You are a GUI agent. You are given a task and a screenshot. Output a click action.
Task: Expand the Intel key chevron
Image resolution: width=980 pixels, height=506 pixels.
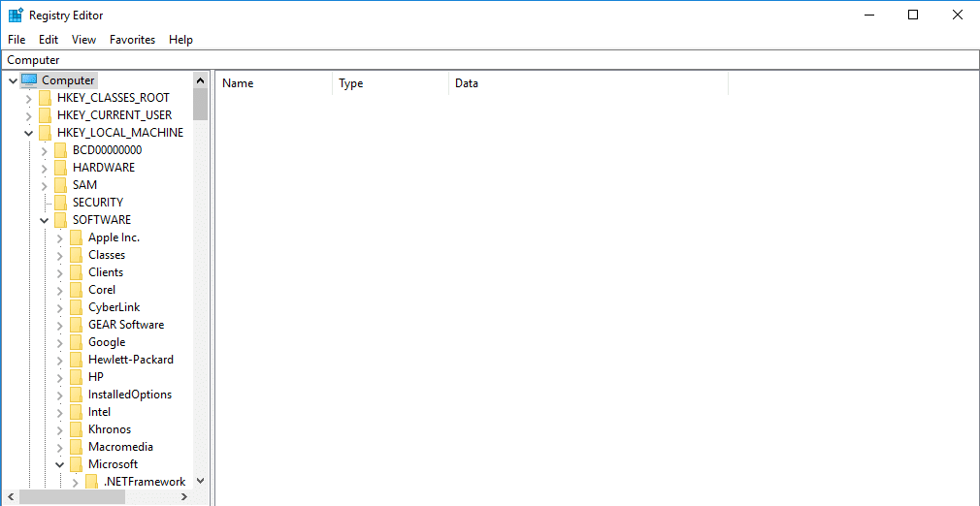(60, 413)
